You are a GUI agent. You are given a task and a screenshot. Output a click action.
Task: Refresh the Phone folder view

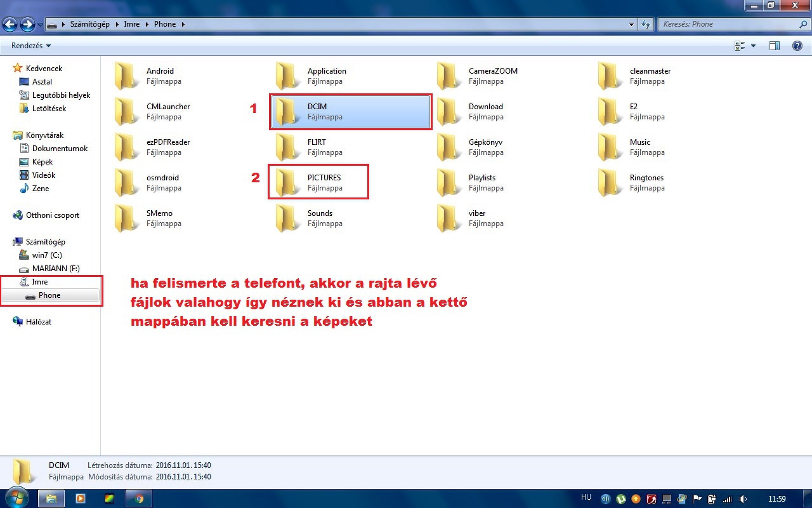click(x=646, y=24)
